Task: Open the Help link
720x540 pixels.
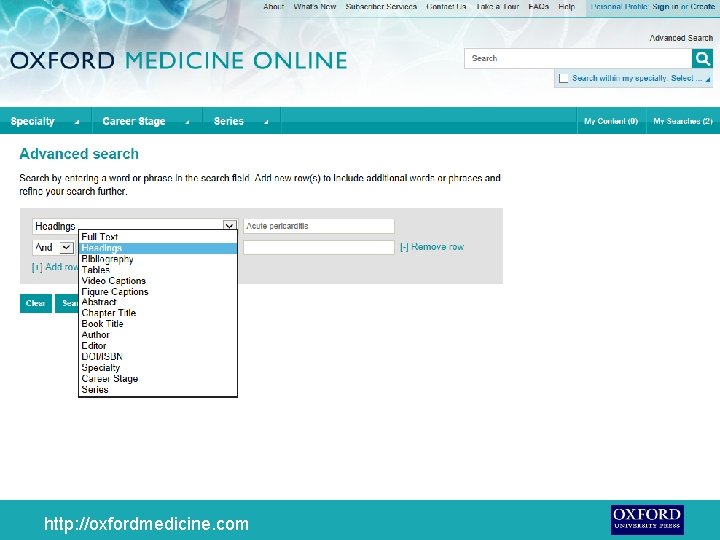Action: point(567,6)
